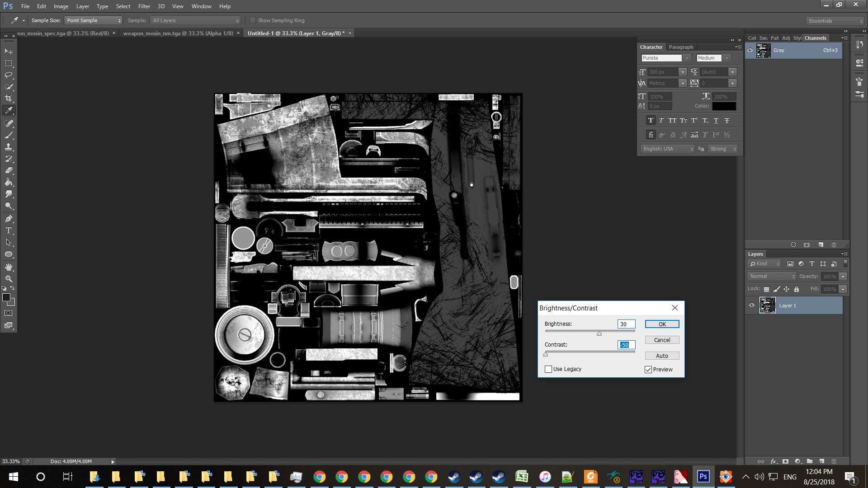Open the Essentials workspace dropdown

coord(835,21)
